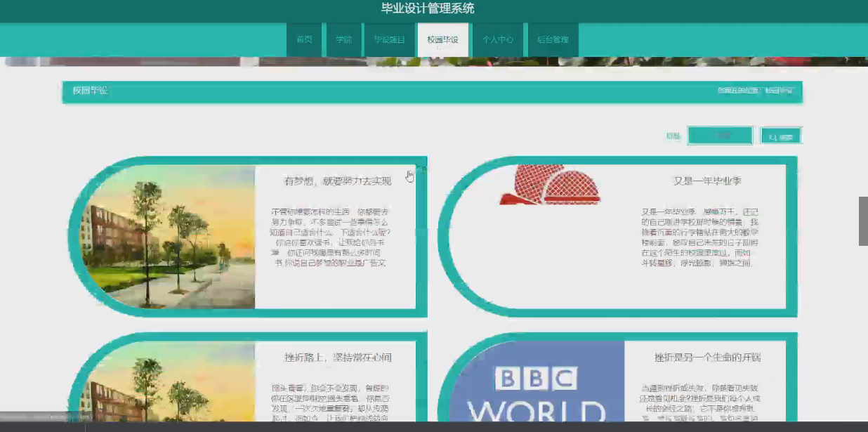Click the 校园毕设 section heading text
Image resolution: width=868 pixels, height=432 pixels.
pos(90,91)
